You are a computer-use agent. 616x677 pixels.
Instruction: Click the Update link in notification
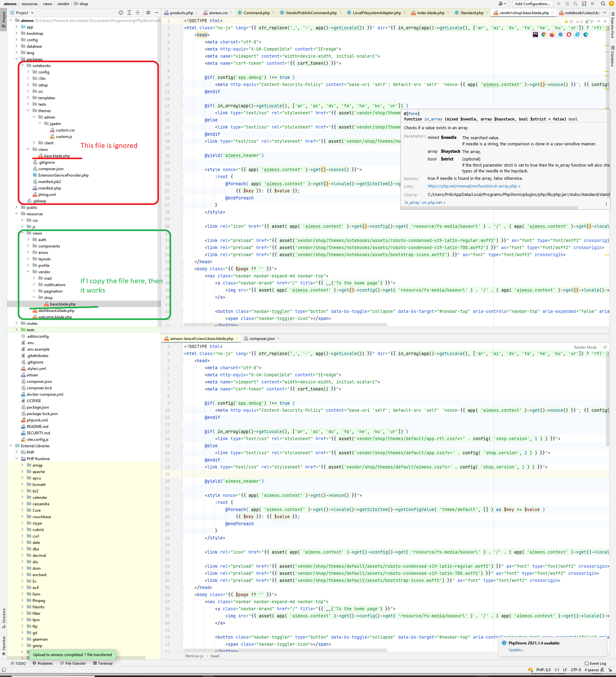[x=516, y=650]
